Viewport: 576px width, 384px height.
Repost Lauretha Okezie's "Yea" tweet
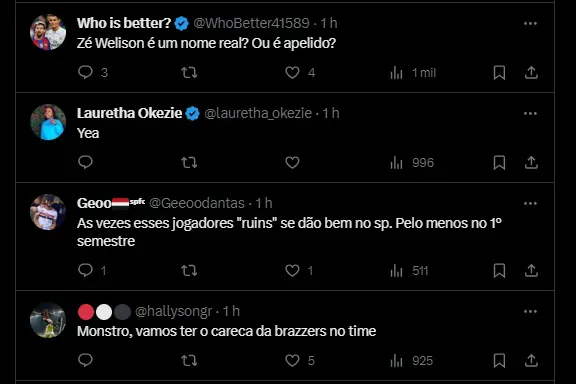point(189,162)
